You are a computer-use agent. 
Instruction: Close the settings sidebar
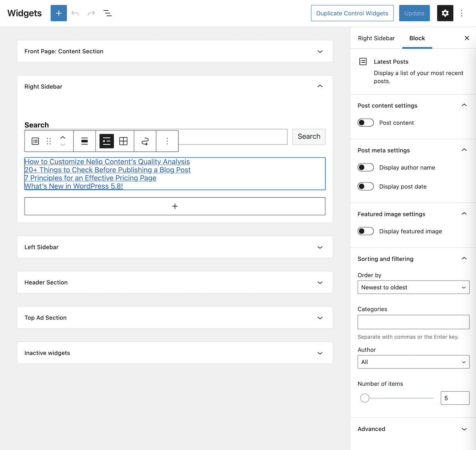coord(467,38)
